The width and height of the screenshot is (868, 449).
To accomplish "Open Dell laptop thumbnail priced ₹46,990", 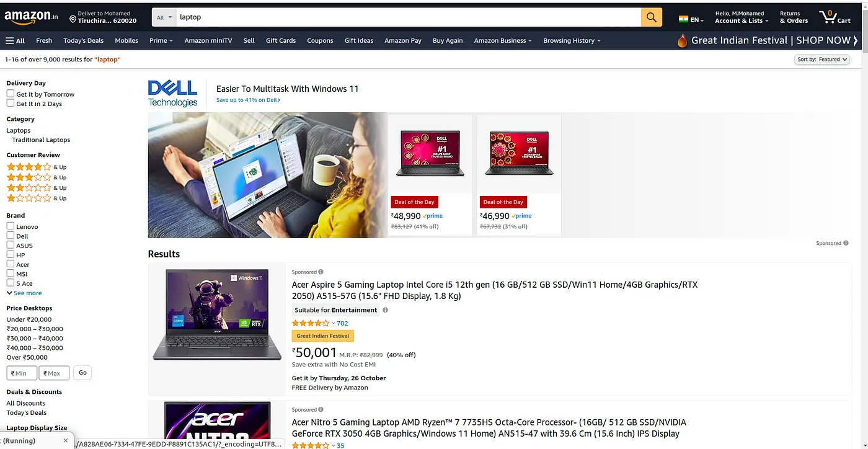I will pyautogui.click(x=519, y=153).
